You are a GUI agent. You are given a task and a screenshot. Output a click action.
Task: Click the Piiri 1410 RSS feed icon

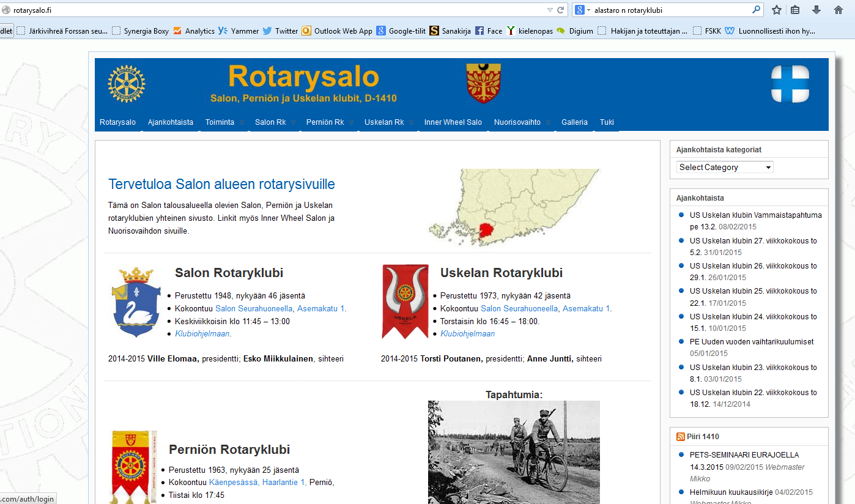[x=680, y=437]
